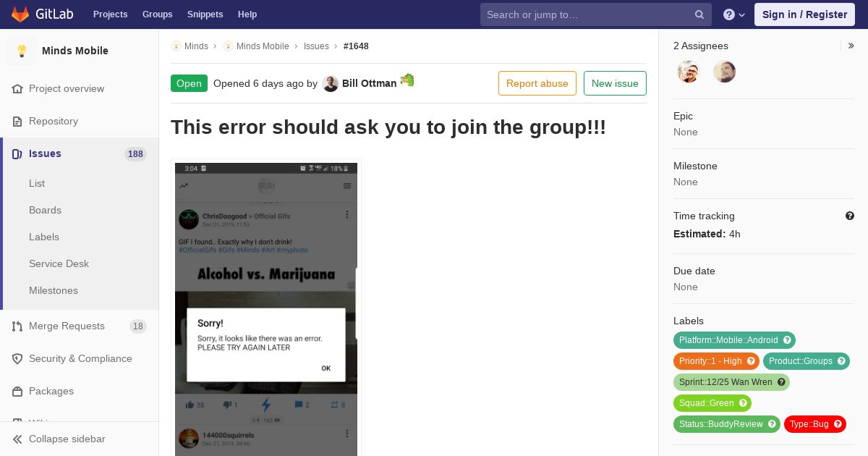This screenshot has height=456, width=868.
Task: Click the Product::Groups label help icon
Action: coord(841,361)
